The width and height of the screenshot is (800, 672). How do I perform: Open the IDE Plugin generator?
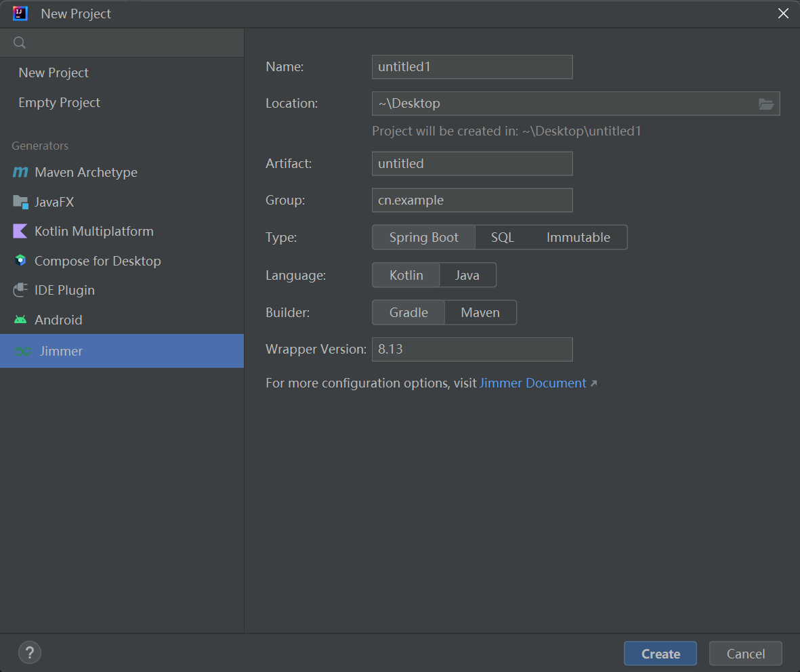(x=66, y=290)
